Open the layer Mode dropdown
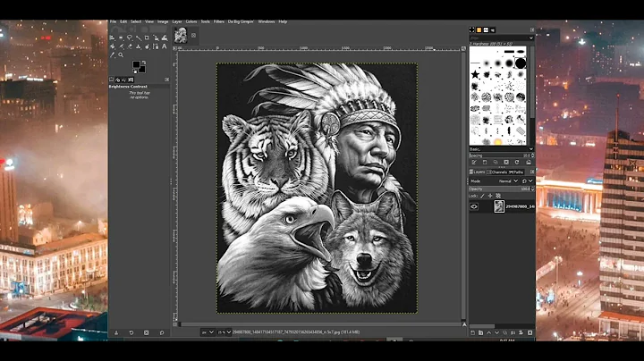The height and width of the screenshot is (361, 644). click(494, 180)
